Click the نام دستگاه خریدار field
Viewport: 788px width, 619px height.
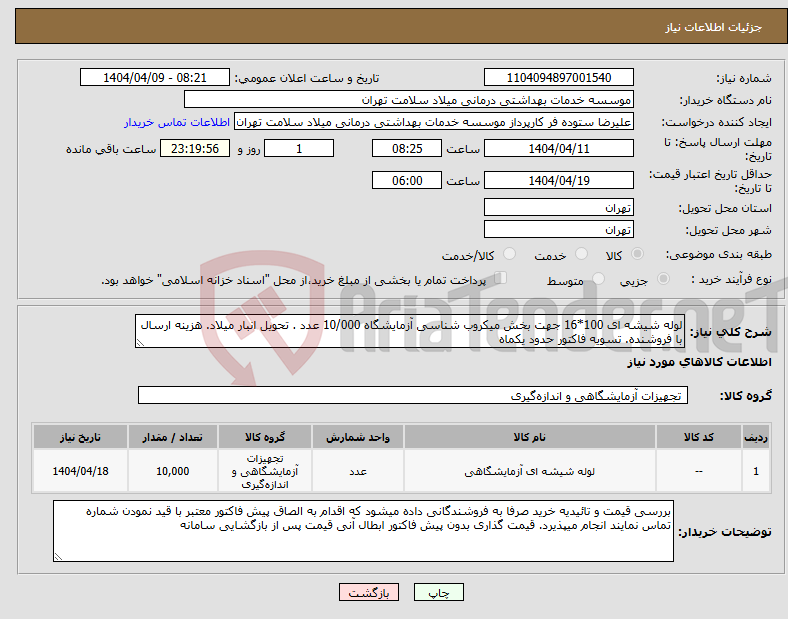pyautogui.click(x=409, y=99)
